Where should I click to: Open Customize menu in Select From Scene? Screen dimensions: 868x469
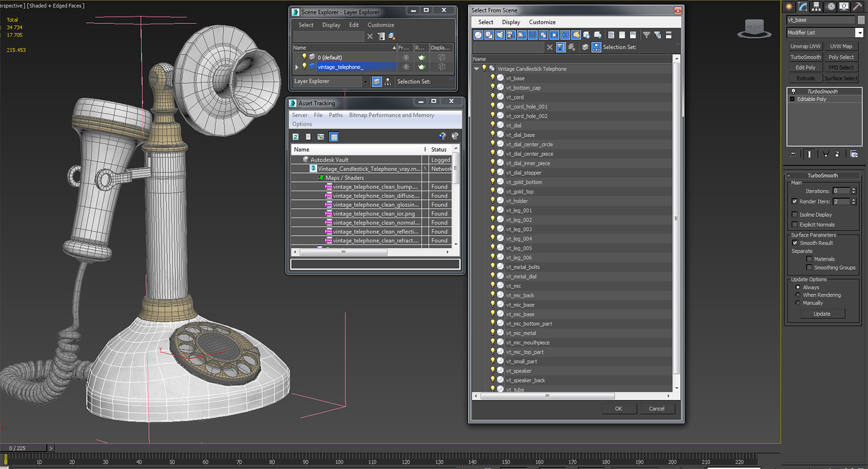[x=542, y=22]
